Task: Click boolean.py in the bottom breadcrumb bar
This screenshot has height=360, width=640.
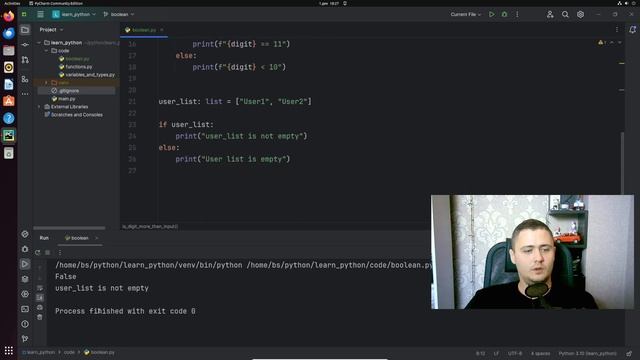Action: click(100, 352)
